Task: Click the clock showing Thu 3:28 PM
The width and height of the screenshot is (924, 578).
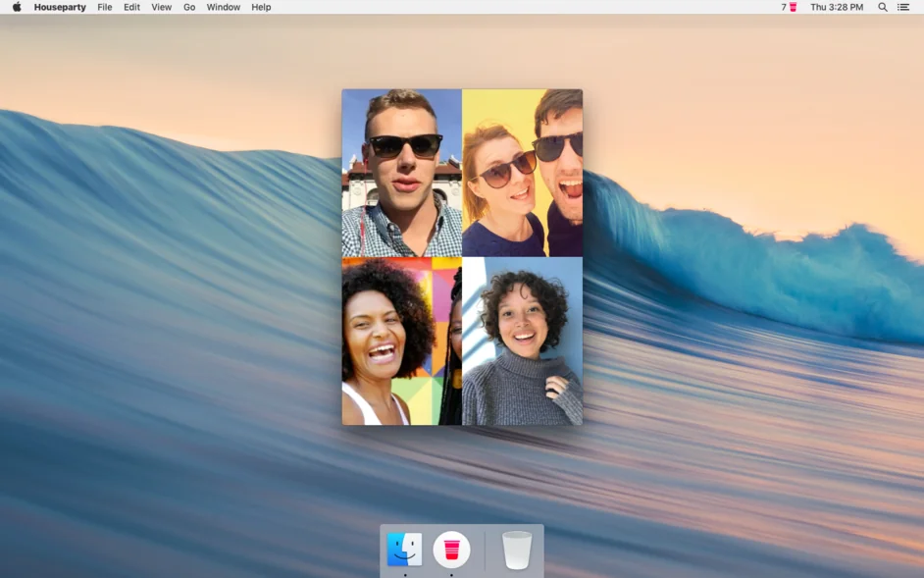Action: 835,7
